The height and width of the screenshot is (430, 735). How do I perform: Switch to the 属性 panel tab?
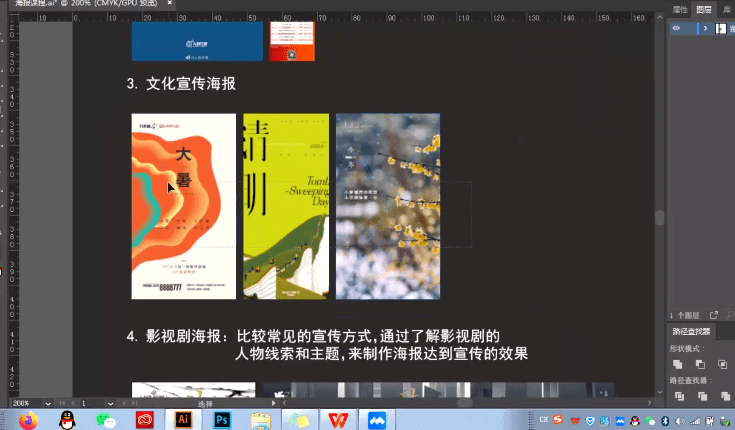coord(681,8)
